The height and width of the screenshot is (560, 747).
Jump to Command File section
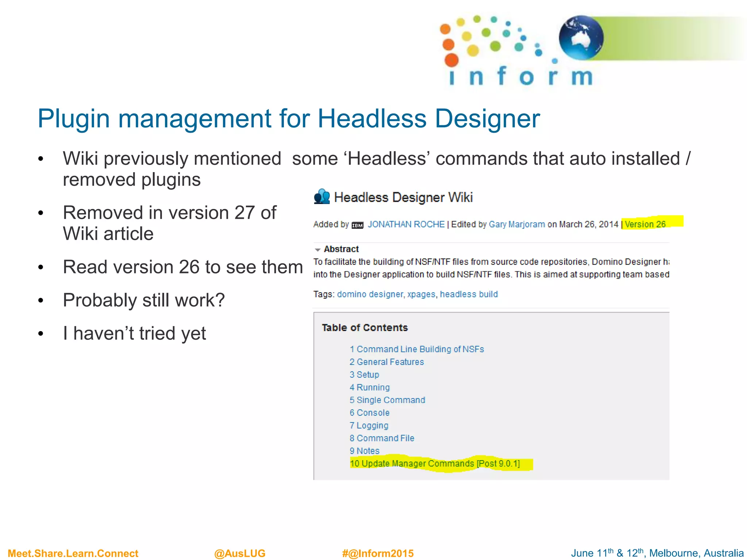tap(382, 438)
